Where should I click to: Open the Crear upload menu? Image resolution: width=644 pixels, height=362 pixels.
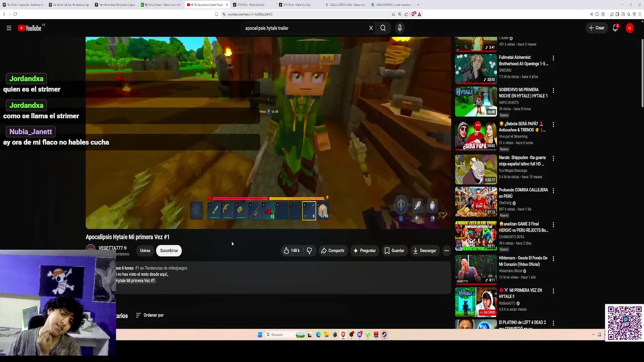coord(596,28)
